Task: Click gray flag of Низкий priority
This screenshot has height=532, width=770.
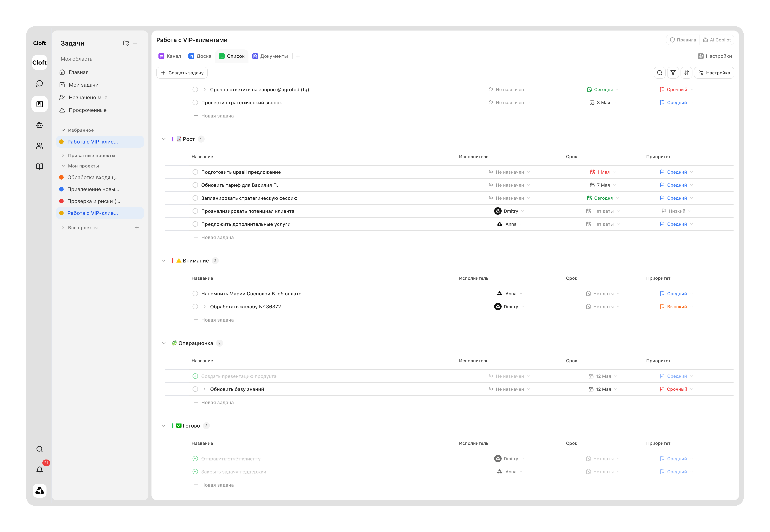Action: click(x=664, y=211)
